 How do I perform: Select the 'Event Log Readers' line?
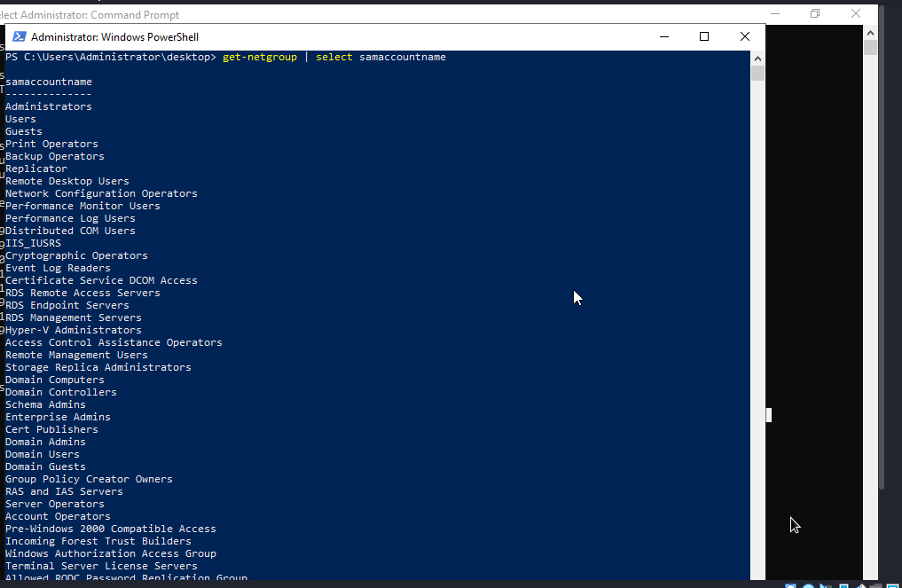(x=59, y=268)
